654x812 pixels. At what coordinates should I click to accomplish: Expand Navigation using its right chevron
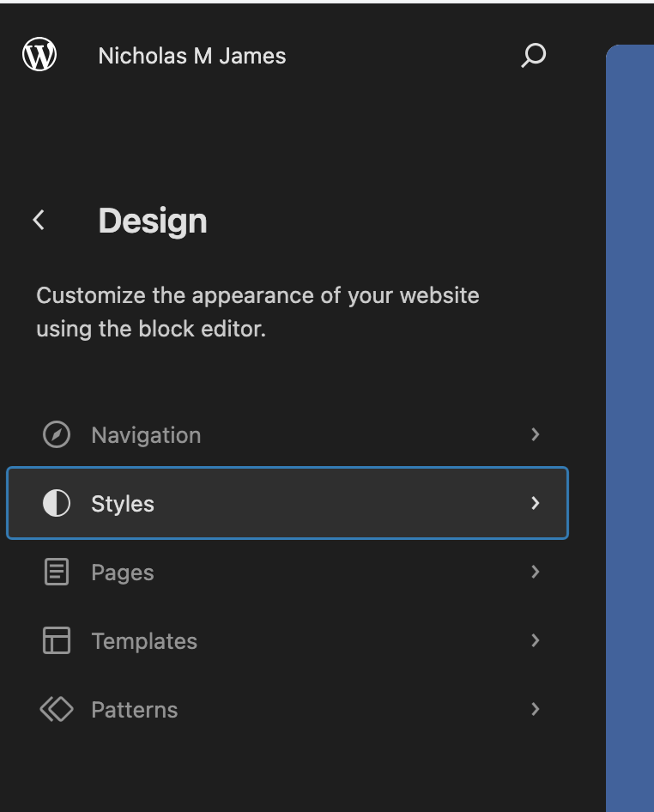(x=535, y=434)
